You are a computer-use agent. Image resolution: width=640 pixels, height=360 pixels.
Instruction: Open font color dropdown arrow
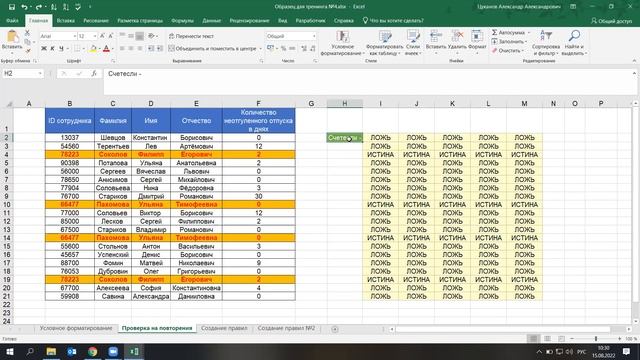point(113,49)
